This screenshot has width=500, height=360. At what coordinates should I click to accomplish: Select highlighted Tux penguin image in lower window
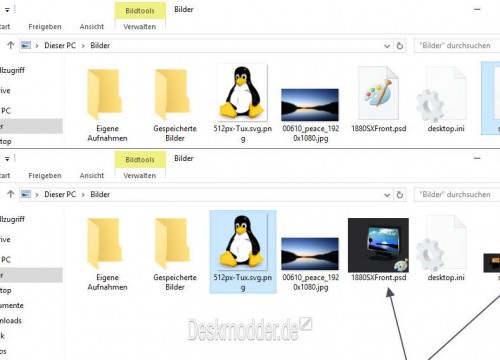point(243,252)
